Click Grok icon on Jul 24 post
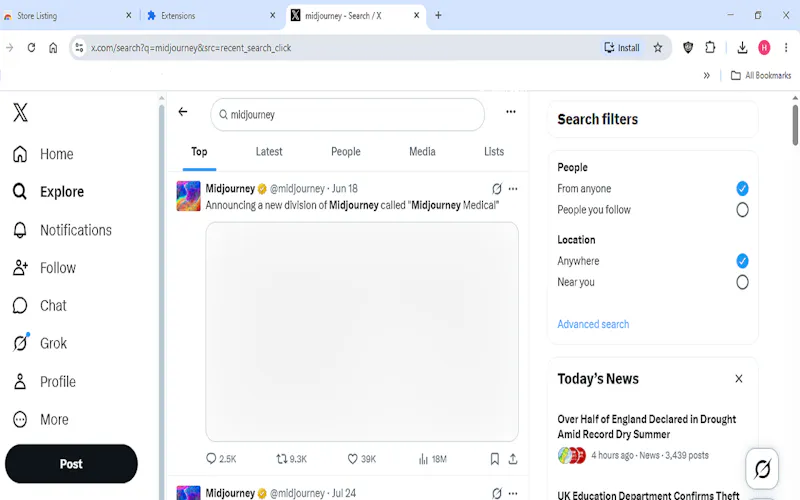800x500 pixels. [496, 493]
